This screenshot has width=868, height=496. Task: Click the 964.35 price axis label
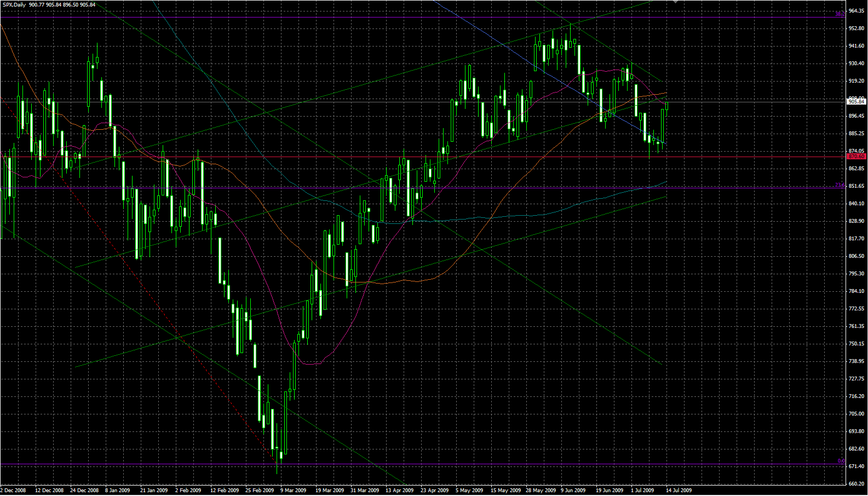point(856,11)
